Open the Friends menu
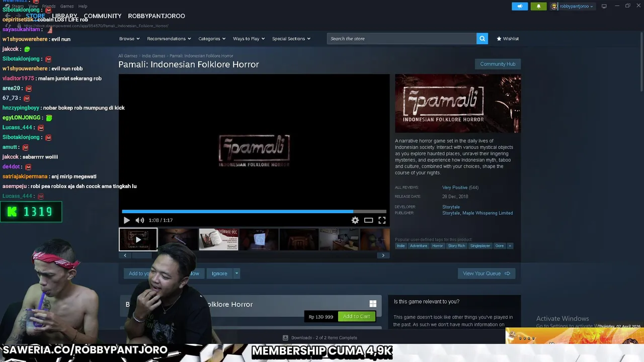Viewport: 644px width, 362px height. tap(49, 6)
